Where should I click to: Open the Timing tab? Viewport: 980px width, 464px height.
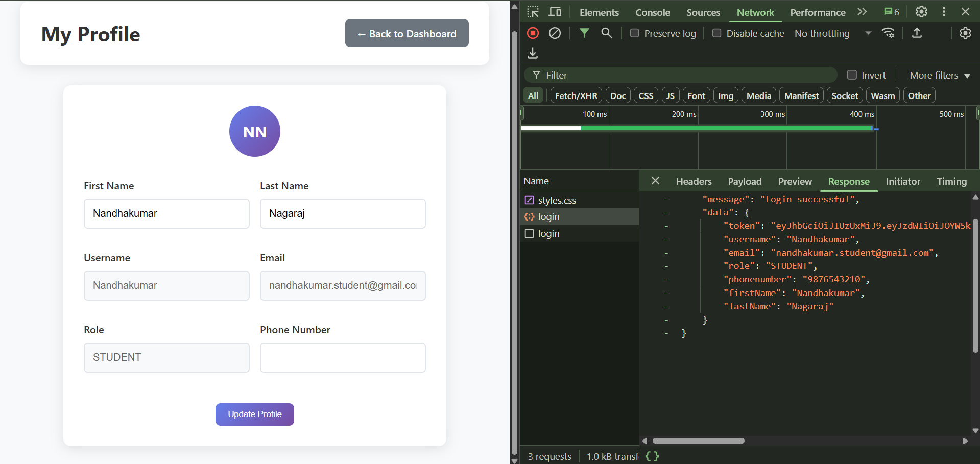pyautogui.click(x=951, y=181)
